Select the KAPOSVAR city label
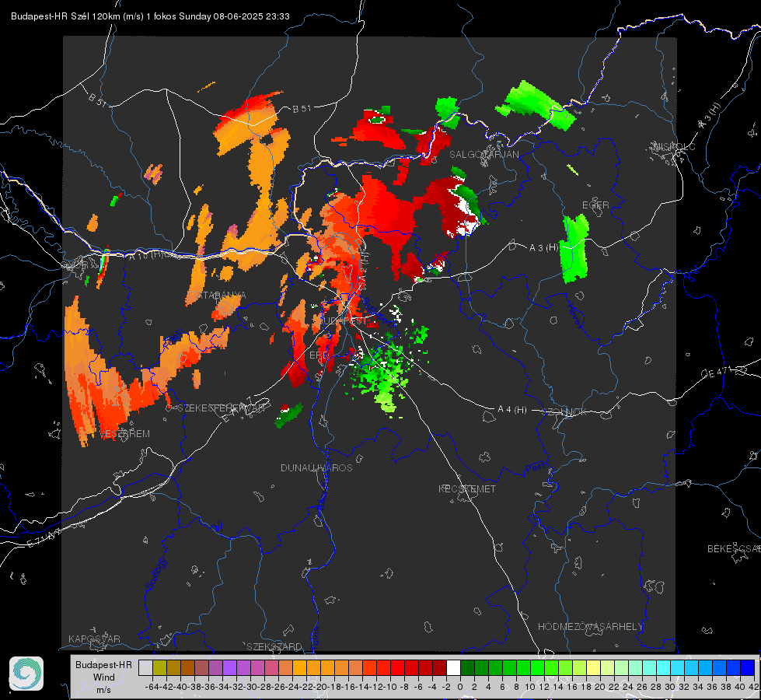This screenshot has height=700, width=761. (x=94, y=639)
